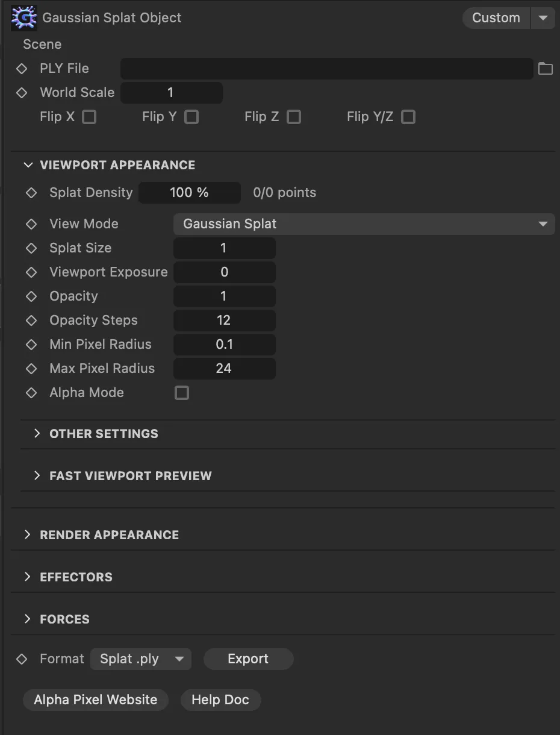Image resolution: width=560 pixels, height=735 pixels.
Task: Toggle Alpha Mode on
Action: click(182, 393)
